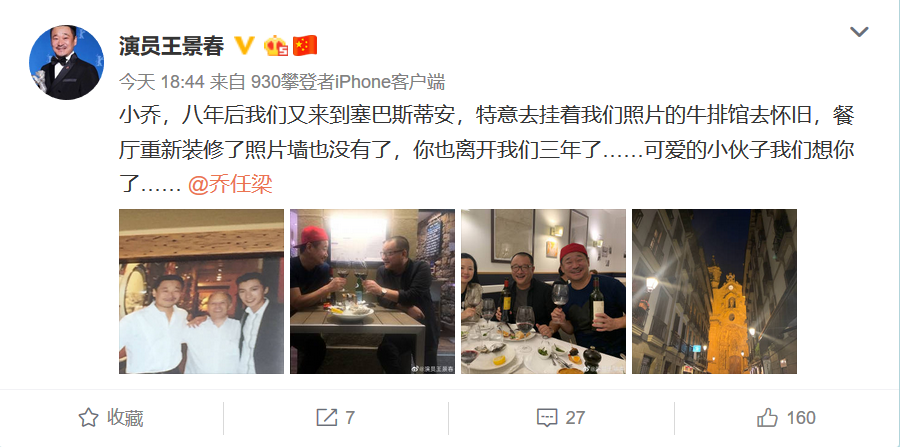Click the China flag badge icon
Viewport: 900px width, 447px height.
click(x=305, y=45)
